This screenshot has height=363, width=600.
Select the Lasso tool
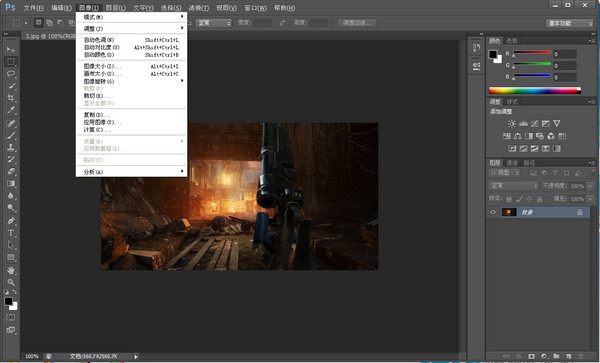point(11,74)
